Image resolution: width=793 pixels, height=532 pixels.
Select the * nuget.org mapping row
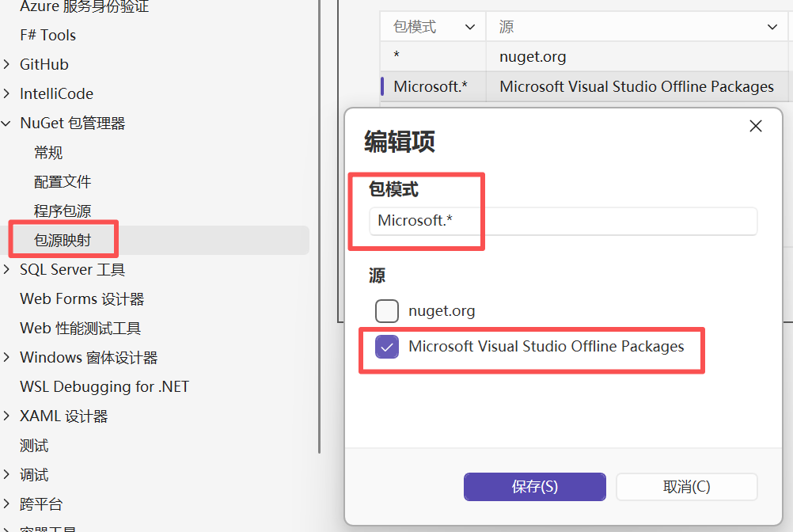(x=583, y=57)
